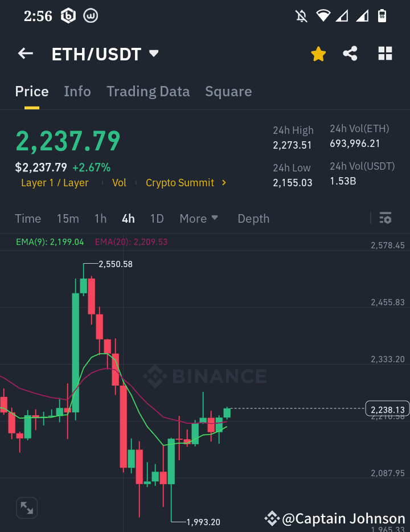Tap the 24h High value 2,273.51
Image resolution: width=410 pixels, height=532 pixels.
[x=292, y=145]
